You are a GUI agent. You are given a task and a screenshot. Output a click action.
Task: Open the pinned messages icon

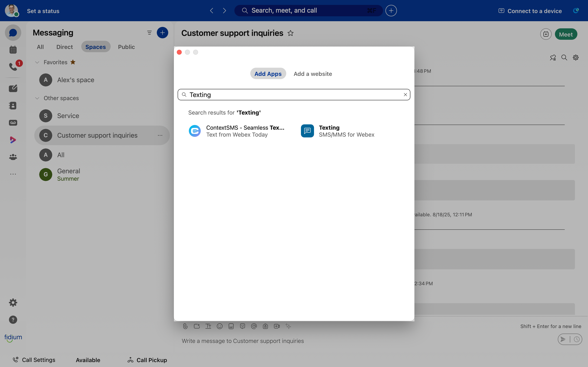(553, 57)
